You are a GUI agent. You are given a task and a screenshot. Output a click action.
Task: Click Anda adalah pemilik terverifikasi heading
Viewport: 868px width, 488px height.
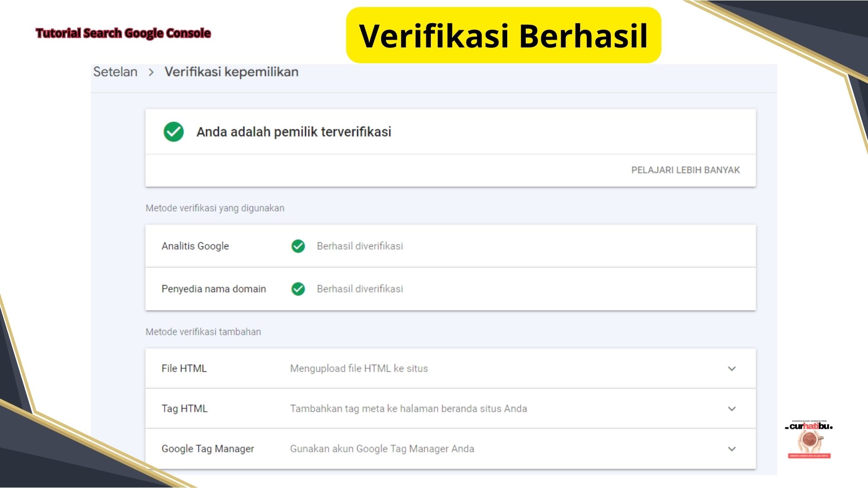[x=293, y=132]
